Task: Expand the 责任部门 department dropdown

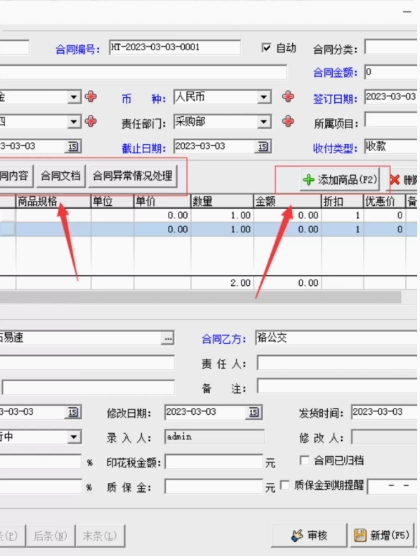Action: [x=263, y=122]
